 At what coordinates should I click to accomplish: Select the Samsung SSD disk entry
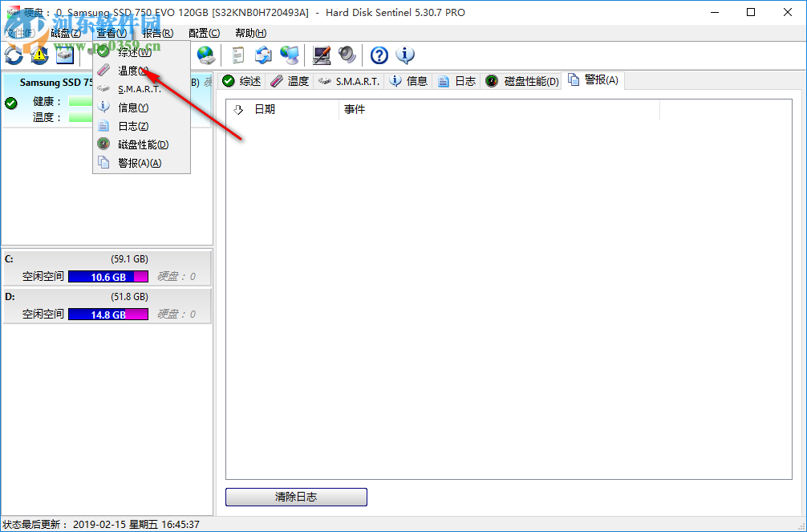click(107, 100)
